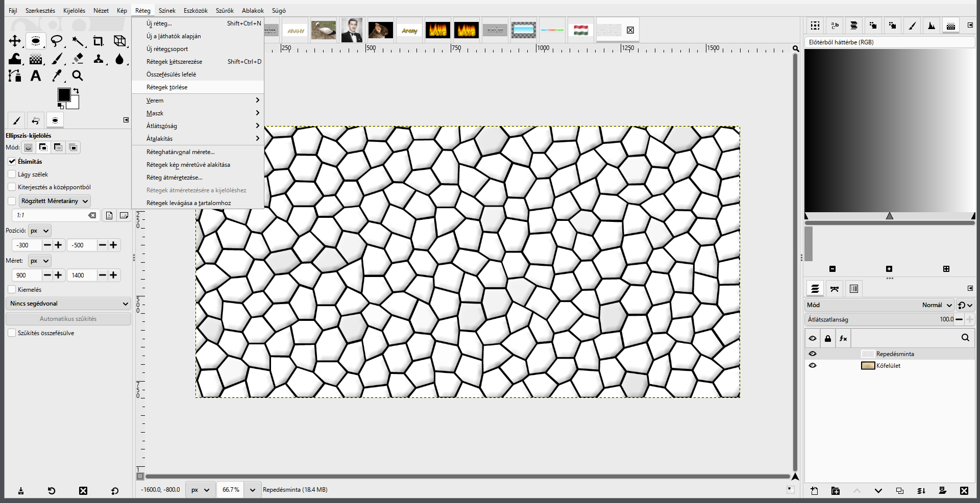The height and width of the screenshot is (503, 980).
Task: Hide the Kőfelület layer
Action: [x=813, y=365]
